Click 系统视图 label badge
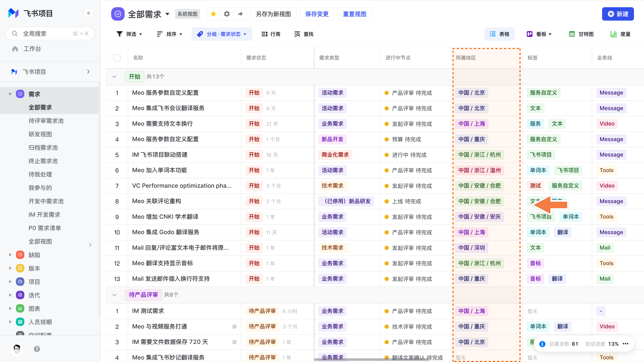The width and height of the screenshot is (644, 362). pyautogui.click(x=187, y=14)
